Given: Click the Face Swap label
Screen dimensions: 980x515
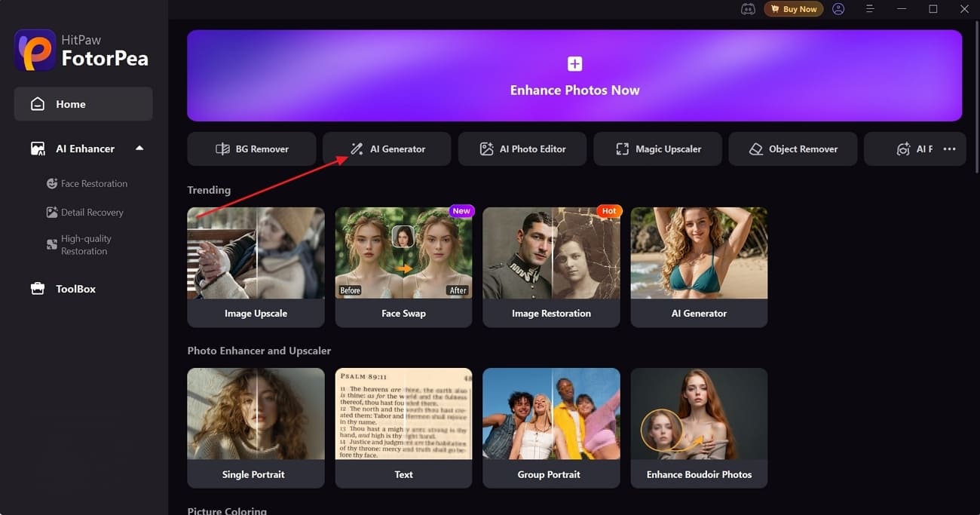Looking at the screenshot, I should [x=403, y=313].
